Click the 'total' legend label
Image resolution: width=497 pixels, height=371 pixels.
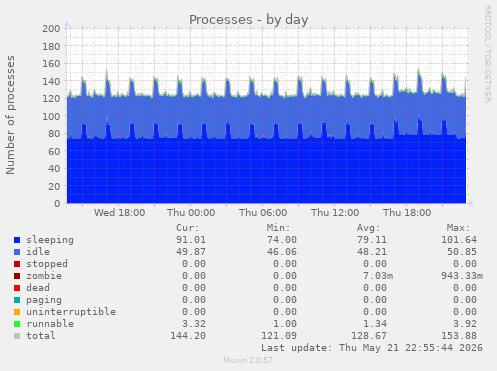point(41,336)
